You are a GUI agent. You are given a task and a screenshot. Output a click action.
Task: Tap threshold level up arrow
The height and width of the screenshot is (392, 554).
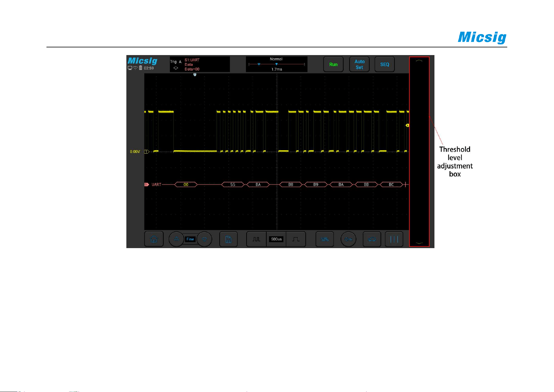coord(419,60)
